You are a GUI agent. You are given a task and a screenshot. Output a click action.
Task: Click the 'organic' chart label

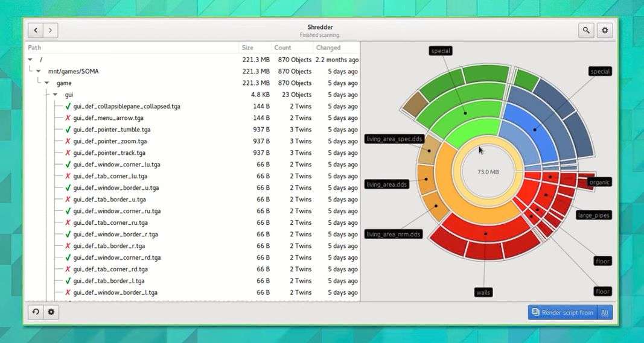coord(599,182)
